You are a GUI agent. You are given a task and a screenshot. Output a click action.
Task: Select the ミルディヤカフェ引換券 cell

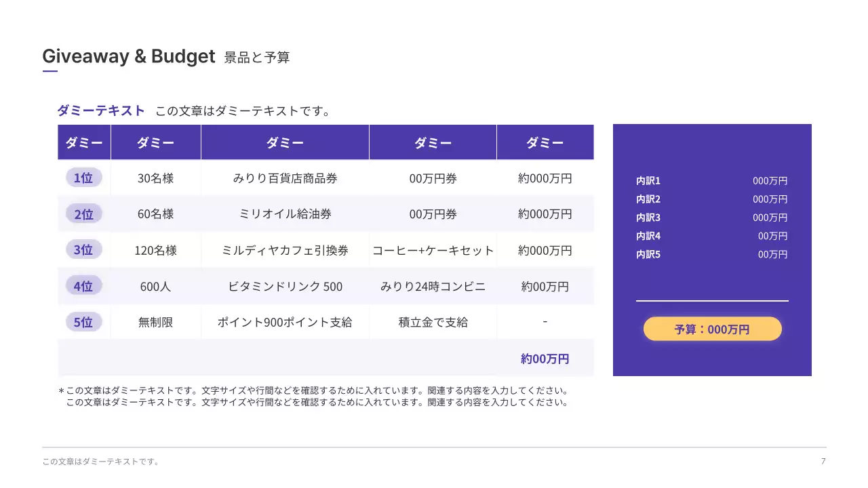(285, 250)
